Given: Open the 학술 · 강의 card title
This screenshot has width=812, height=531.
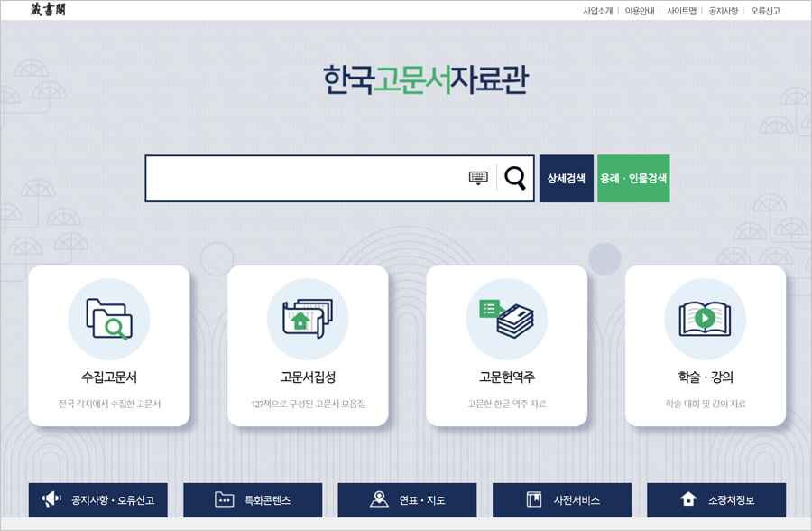Looking at the screenshot, I should tap(706, 377).
